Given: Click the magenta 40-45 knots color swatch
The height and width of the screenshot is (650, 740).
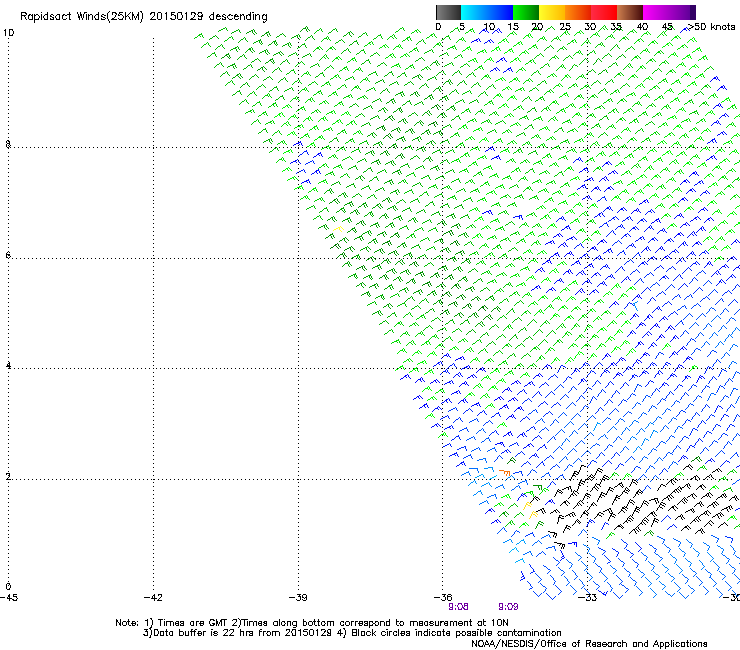Looking at the screenshot, I should (656, 12).
